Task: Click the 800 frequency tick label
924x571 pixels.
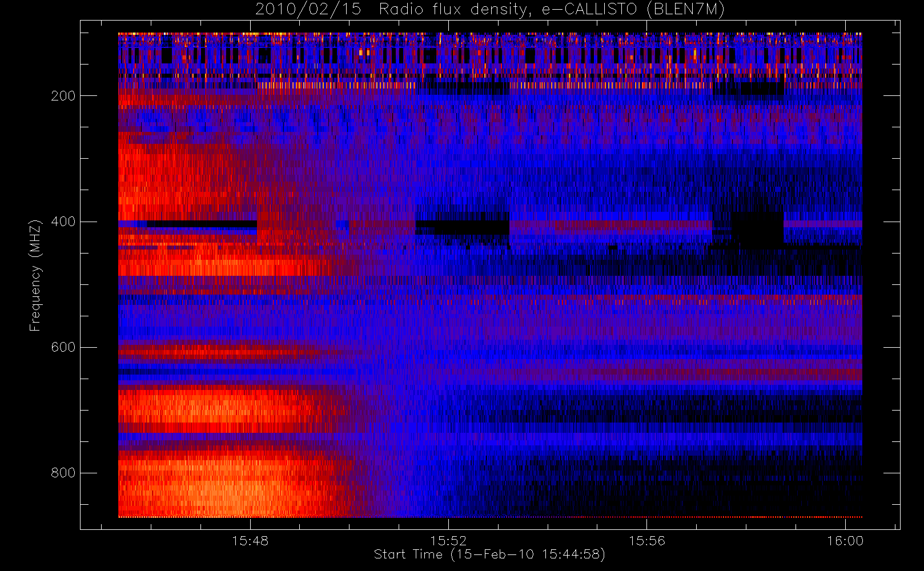Action: click(63, 473)
